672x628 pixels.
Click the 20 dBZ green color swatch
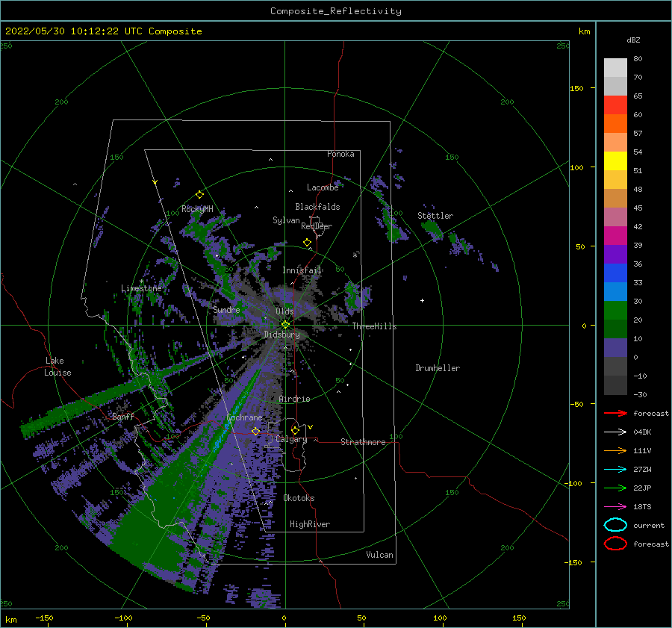[x=615, y=311]
